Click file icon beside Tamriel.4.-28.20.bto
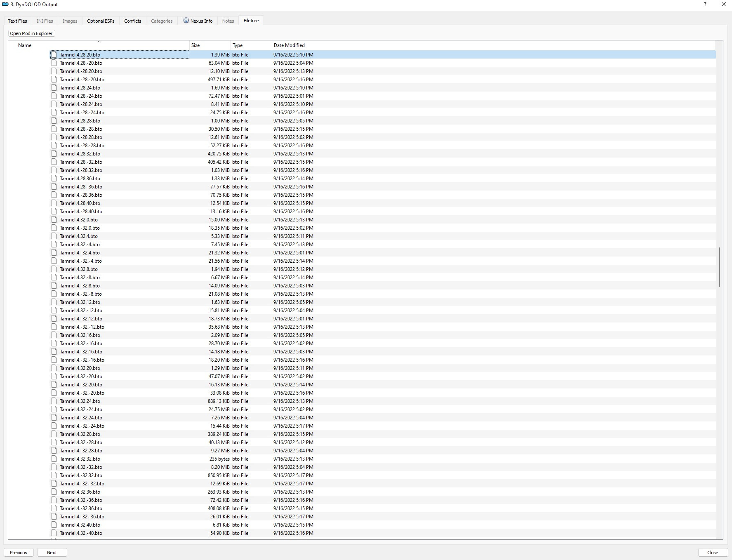The image size is (732, 560). pyautogui.click(x=54, y=71)
